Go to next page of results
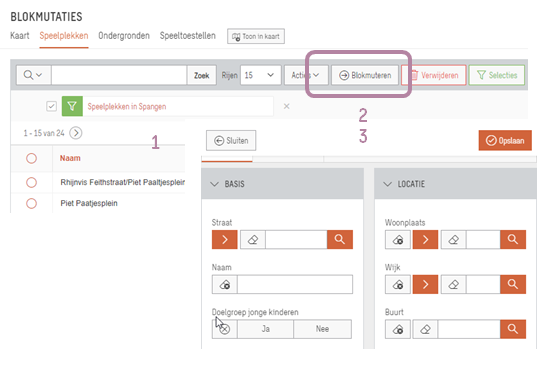Image resolution: width=549 pixels, height=365 pixels. 76,133
